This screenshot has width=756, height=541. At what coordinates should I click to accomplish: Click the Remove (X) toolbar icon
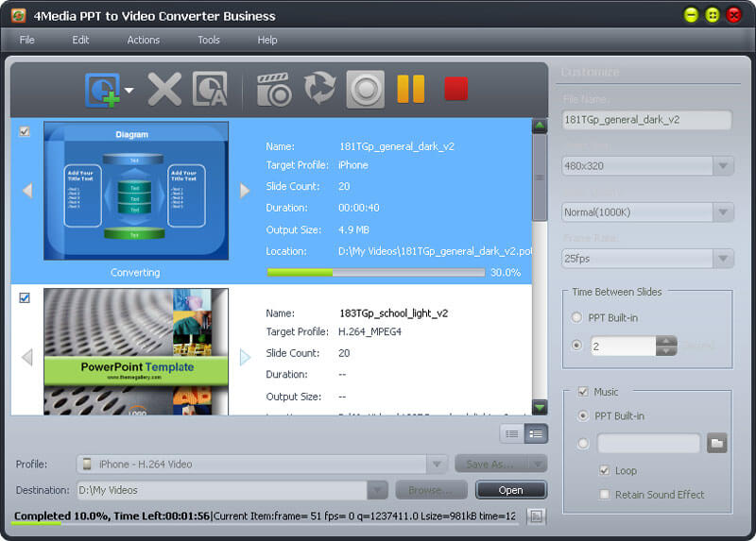point(164,90)
